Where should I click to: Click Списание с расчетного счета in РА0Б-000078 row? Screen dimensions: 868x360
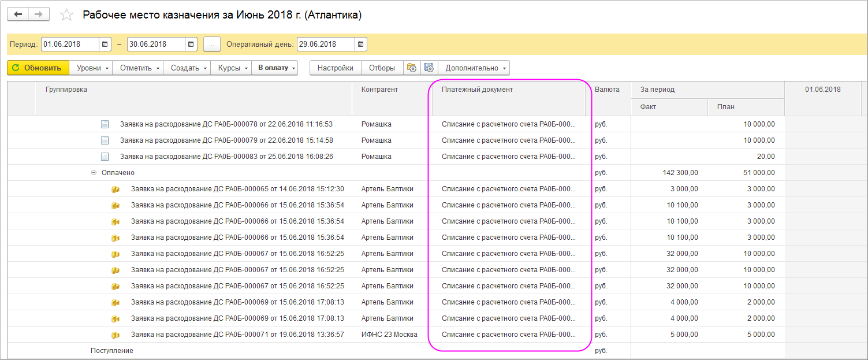point(509,124)
